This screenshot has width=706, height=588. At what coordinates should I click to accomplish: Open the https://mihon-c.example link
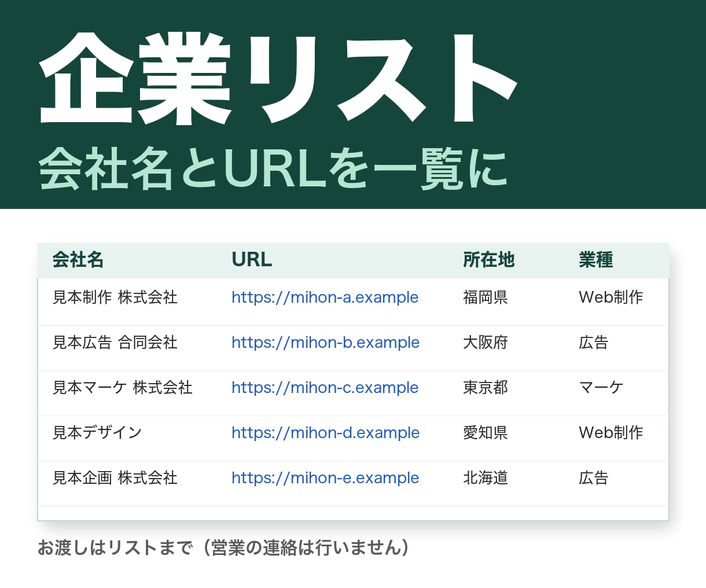point(325,388)
